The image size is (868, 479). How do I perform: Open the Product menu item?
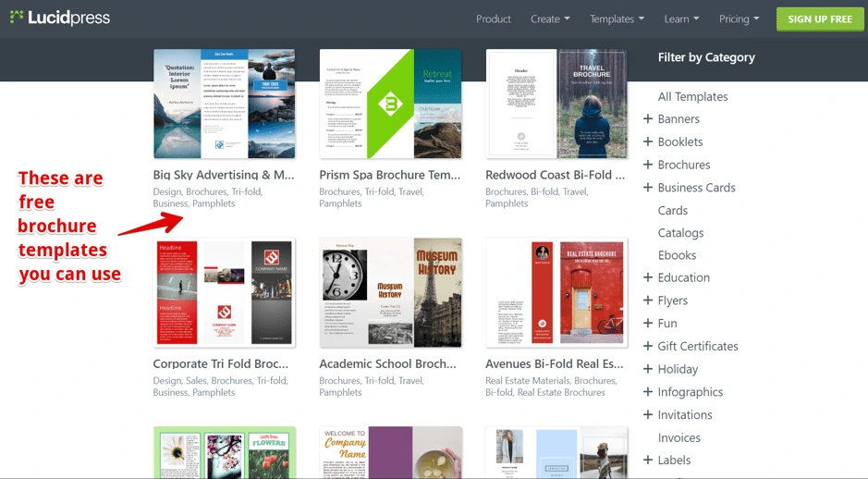tap(494, 18)
